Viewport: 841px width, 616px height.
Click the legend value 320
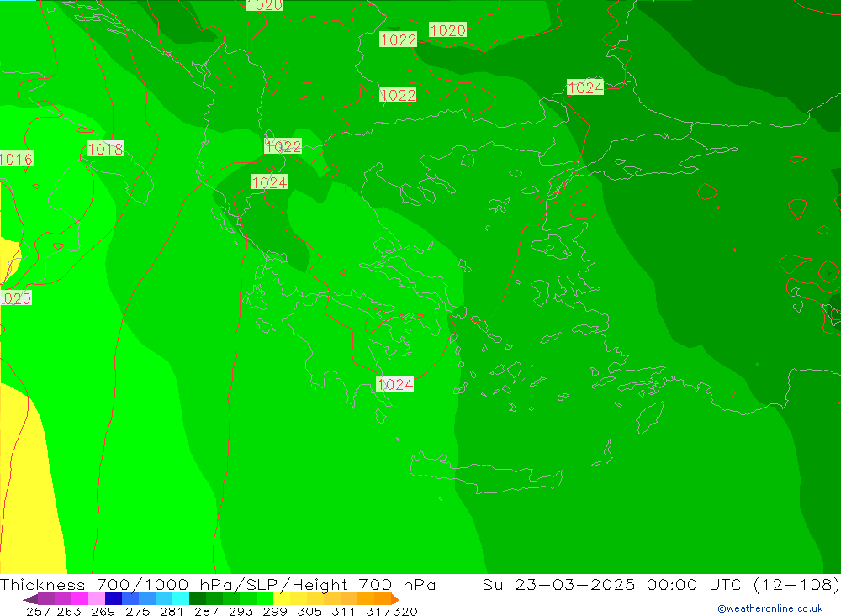tap(405, 611)
